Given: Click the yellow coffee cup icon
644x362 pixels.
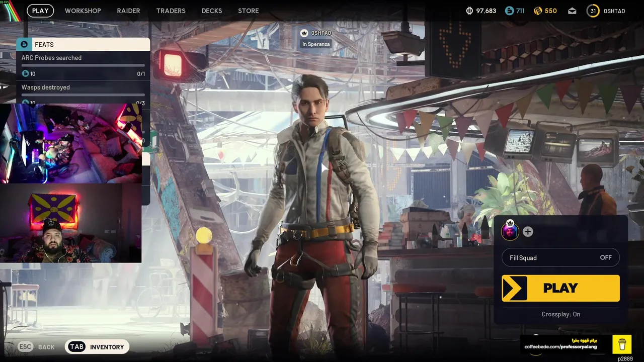Looking at the screenshot, I should [622, 344].
